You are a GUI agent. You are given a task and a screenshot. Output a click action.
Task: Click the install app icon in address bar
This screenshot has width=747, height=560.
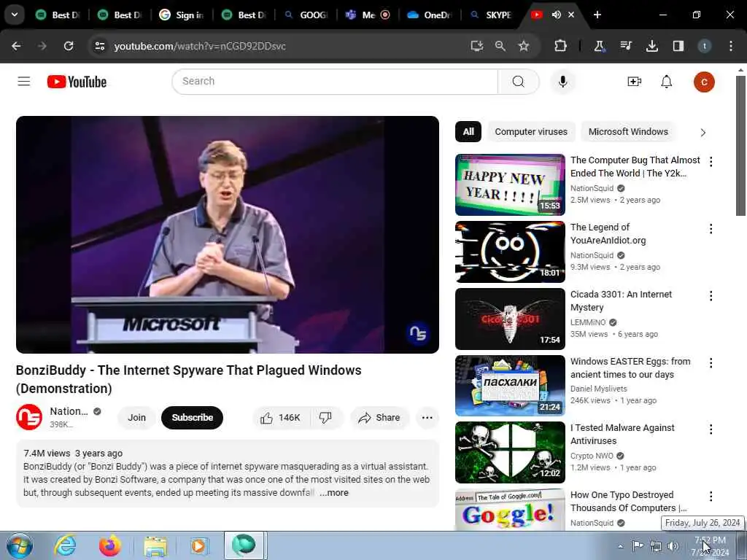point(476,46)
